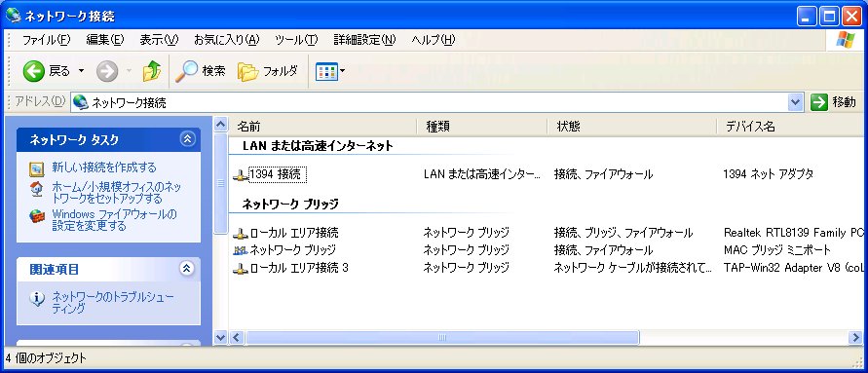Click the horizontal scrollbar thumb

coord(442,337)
